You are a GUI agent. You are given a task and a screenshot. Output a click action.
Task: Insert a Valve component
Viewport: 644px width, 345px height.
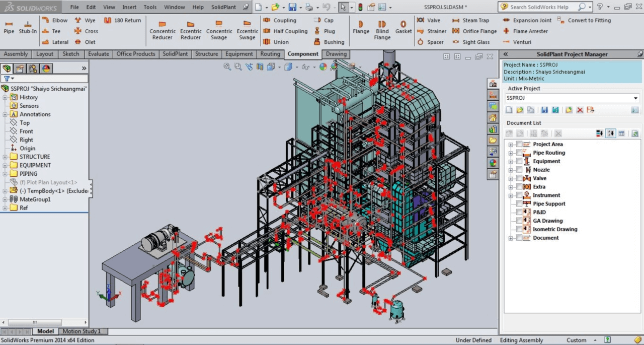point(429,20)
